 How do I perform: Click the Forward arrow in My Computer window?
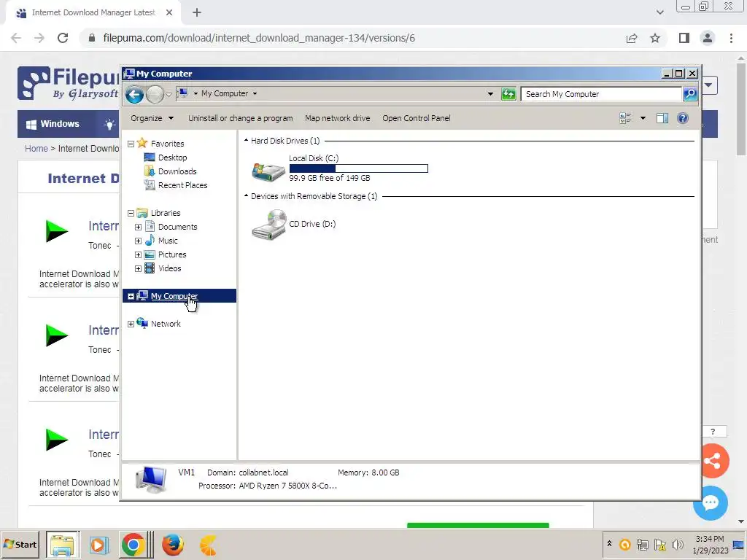click(155, 94)
